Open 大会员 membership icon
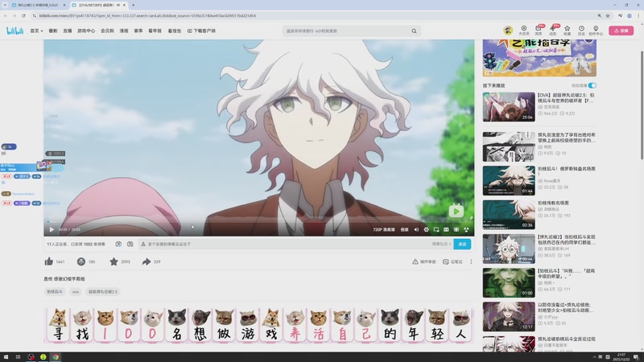Image resolution: width=644 pixels, height=362 pixels. [x=524, y=31]
